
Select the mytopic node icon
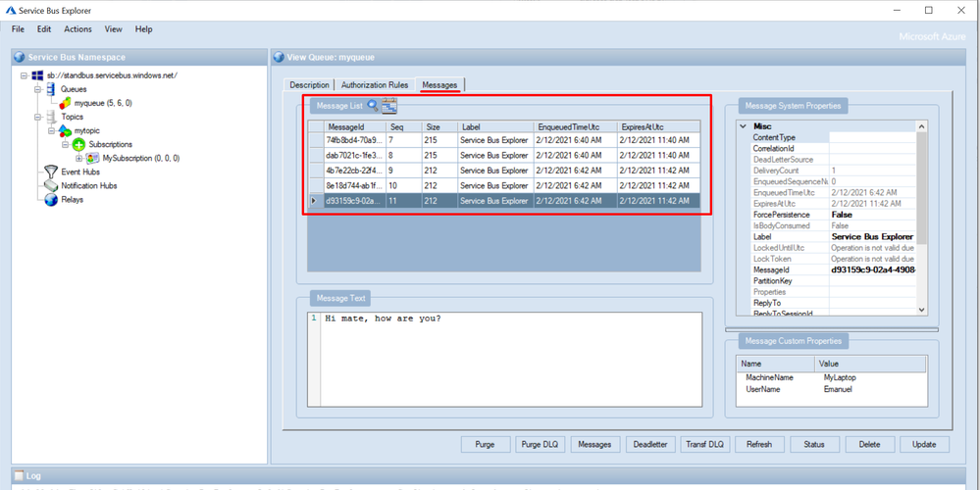(x=65, y=130)
